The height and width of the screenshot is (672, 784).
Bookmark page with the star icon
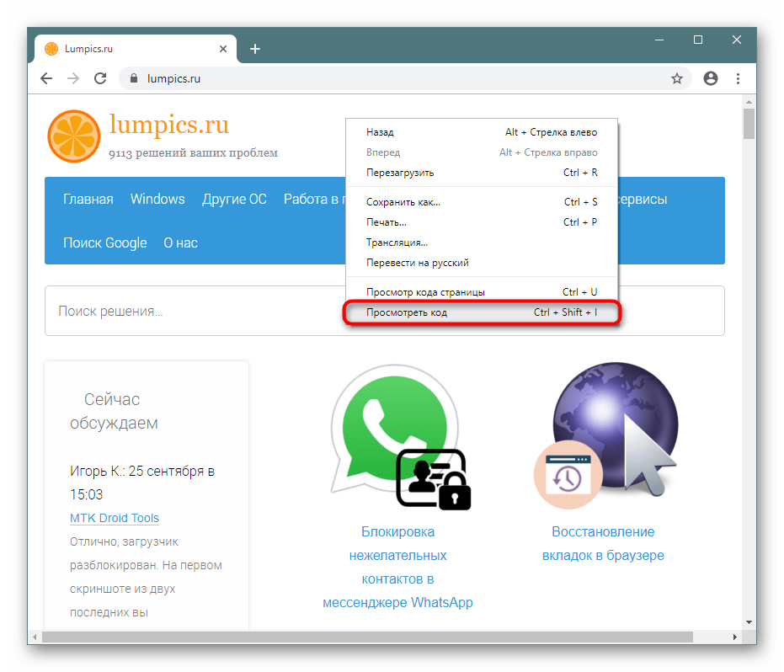click(x=676, y=78)
